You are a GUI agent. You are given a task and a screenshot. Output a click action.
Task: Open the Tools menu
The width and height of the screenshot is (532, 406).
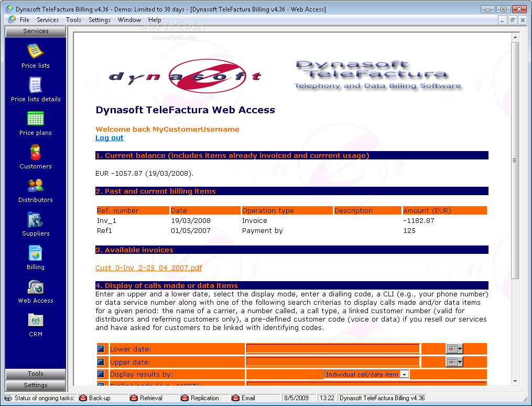click(x=73, y=20)
